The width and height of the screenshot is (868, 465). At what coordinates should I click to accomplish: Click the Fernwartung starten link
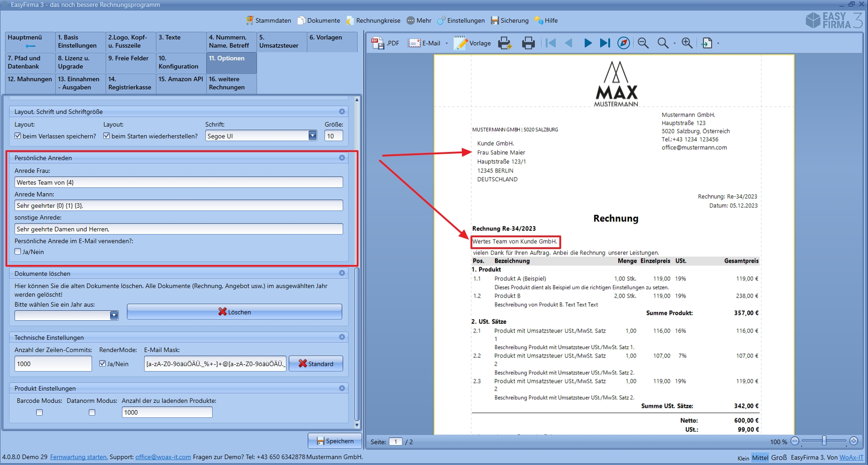[x=79, y=457]
